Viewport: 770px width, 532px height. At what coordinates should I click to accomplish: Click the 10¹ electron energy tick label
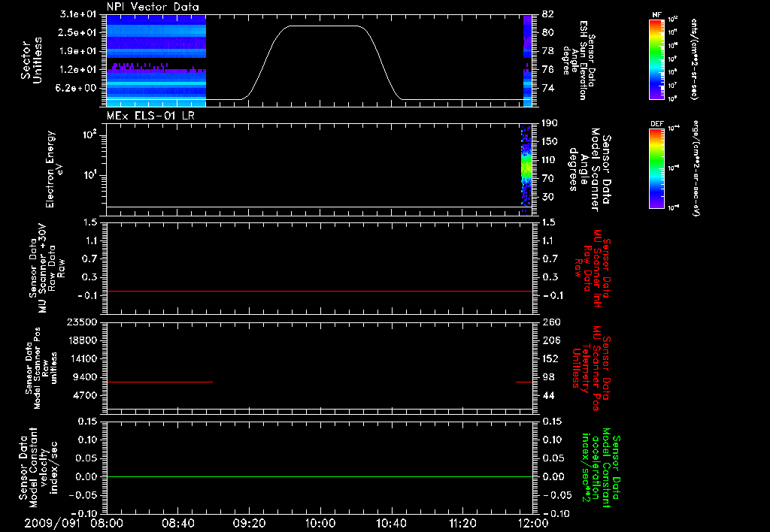tap(90, 175)
